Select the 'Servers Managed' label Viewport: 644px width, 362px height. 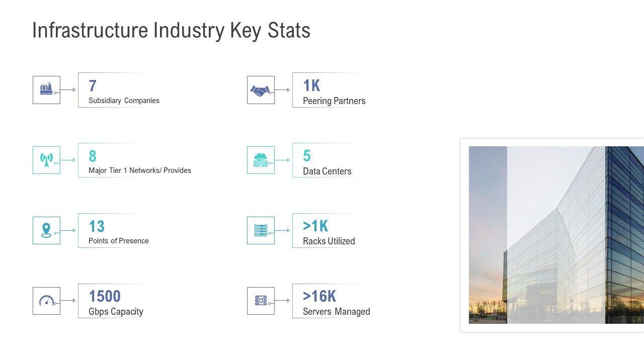(336, 312)
